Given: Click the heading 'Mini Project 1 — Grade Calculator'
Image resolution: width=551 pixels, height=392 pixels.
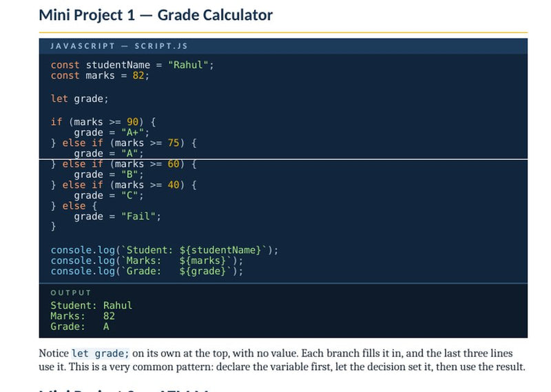Looking at the screenshot, I should (x=156, y=15).
